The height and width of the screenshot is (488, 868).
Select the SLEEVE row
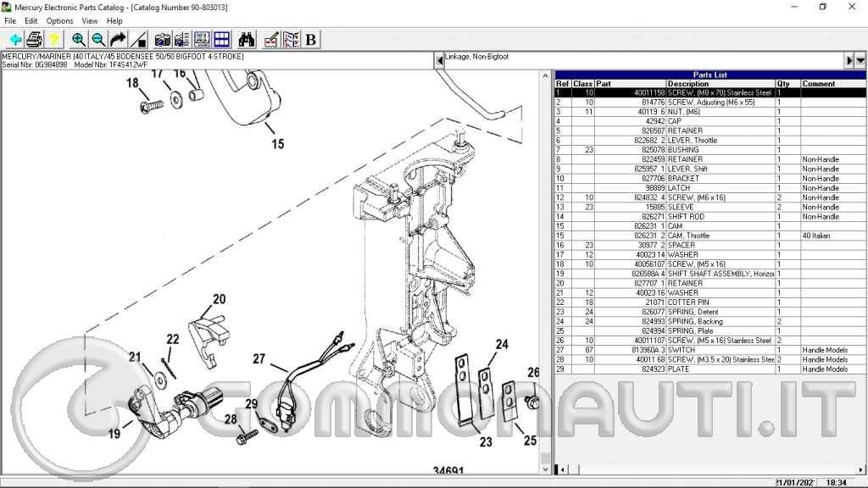(x=710, y=207)
